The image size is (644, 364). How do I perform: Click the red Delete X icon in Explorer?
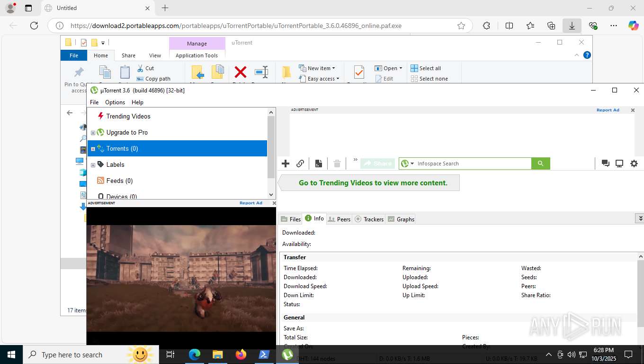(x=241, y=72)
